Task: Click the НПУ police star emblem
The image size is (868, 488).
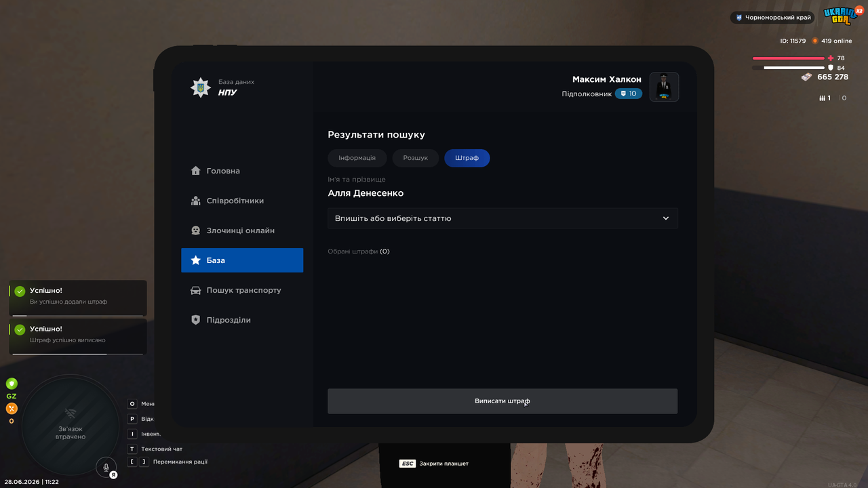Action: (200, 87)
